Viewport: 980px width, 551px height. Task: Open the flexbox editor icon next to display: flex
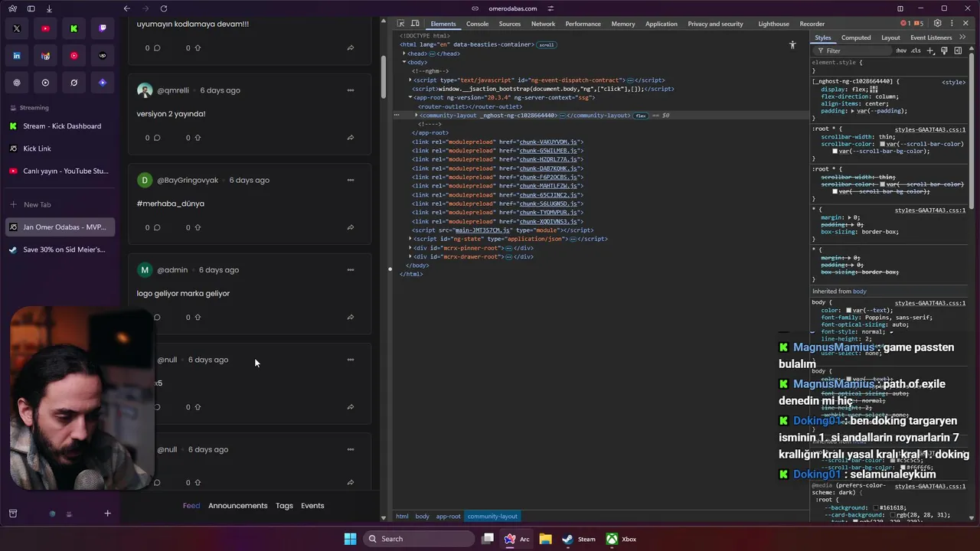tap(874, 90)
